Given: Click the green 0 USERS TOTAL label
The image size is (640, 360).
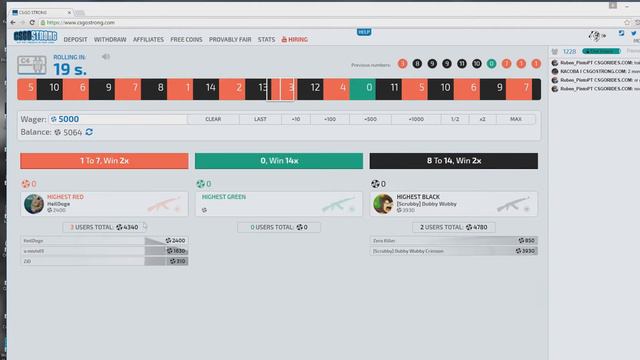Looking at the screenshot, I should pyautogui.click(x=279, y=227).
